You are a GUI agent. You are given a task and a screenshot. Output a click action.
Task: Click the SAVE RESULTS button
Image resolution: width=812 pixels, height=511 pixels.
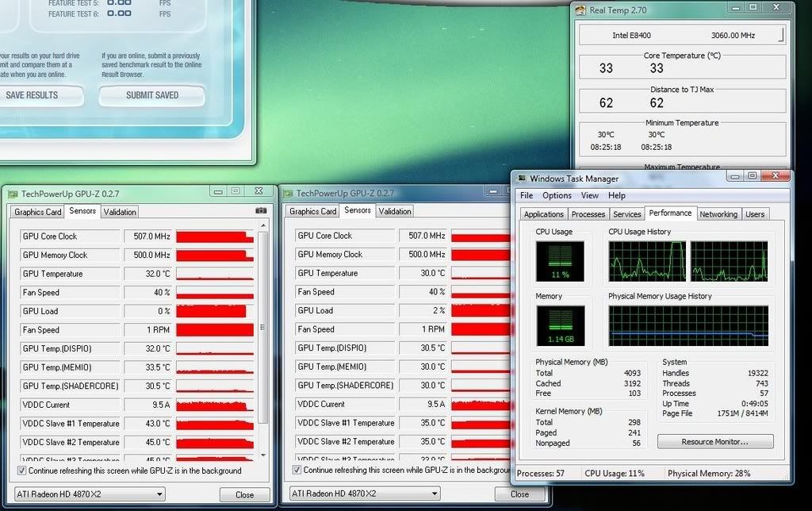[32, 95]
